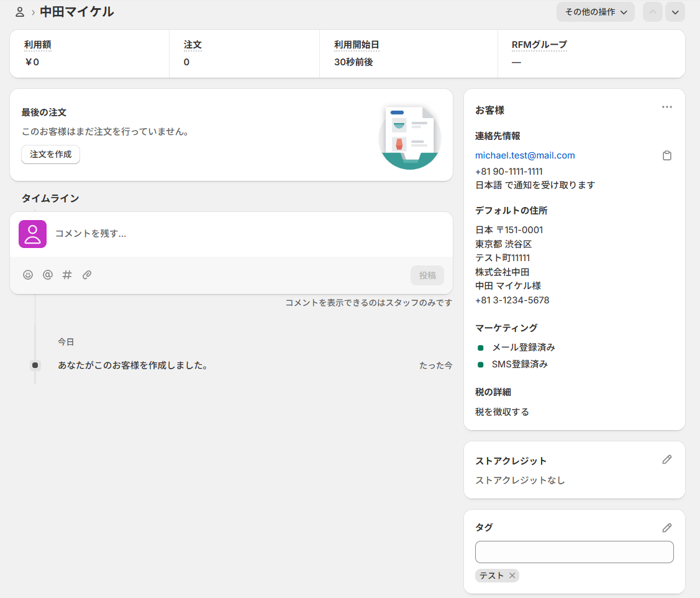Go to previous customer with up chevron
The image size is (700, 598).
tap(653, 12)
